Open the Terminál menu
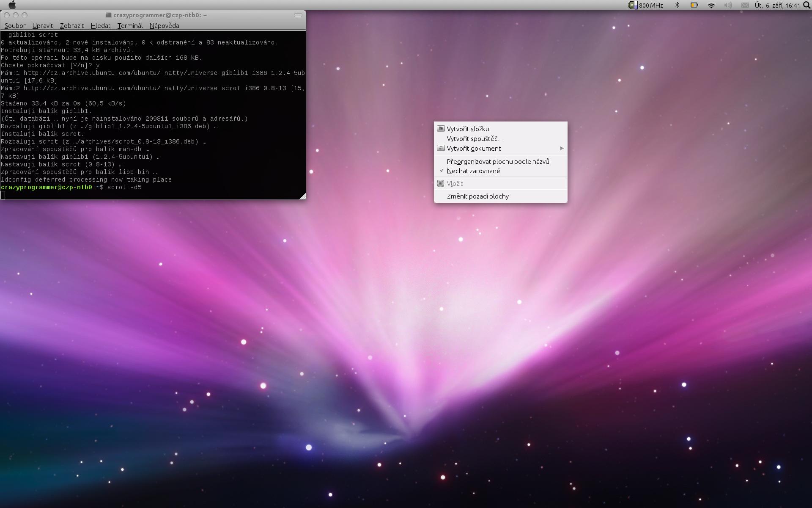Image resolution: width=812 pixels, height=508 pixels. click(130, 25)
